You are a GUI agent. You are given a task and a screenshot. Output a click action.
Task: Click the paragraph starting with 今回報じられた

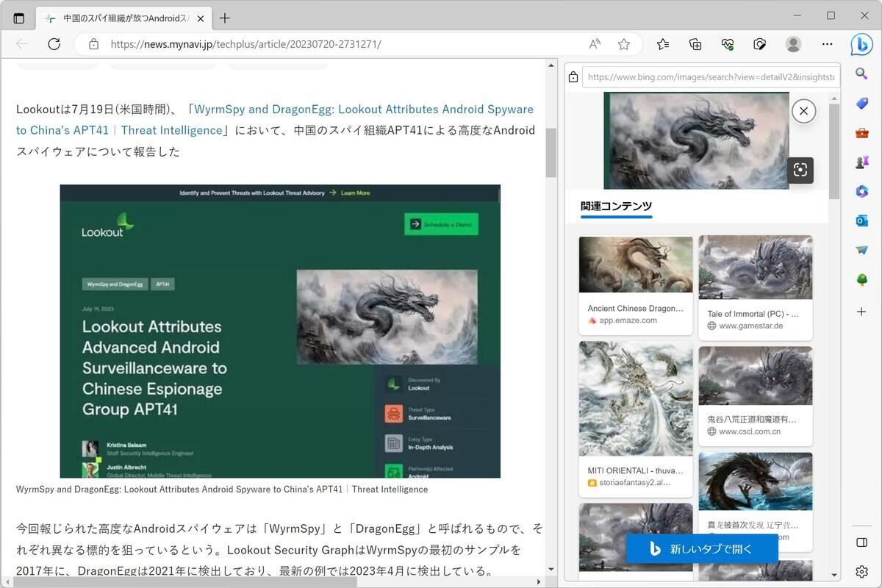[279, 550]
